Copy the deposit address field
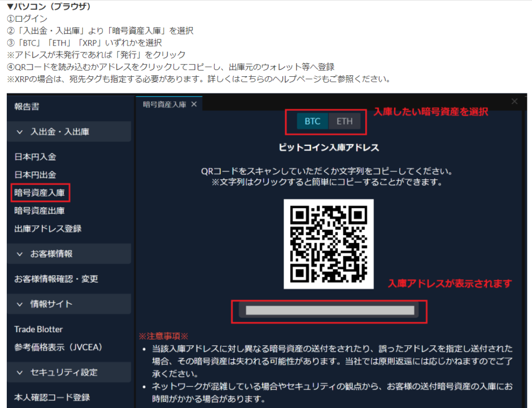 (x=329, y=310)
